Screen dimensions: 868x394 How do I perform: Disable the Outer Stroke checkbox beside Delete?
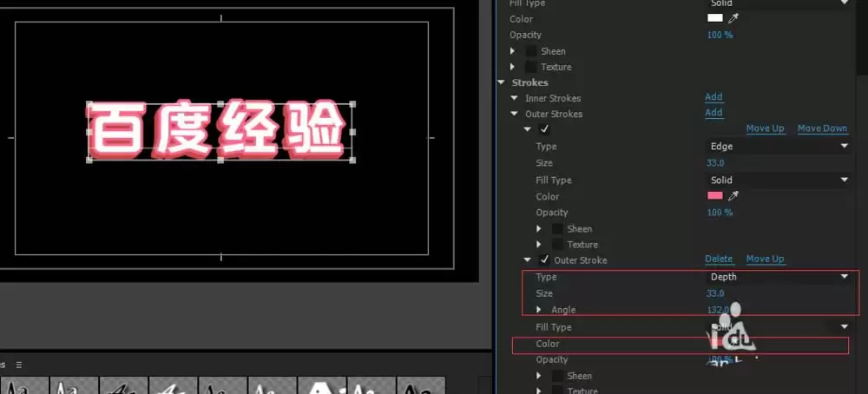(x=544, y=259)
